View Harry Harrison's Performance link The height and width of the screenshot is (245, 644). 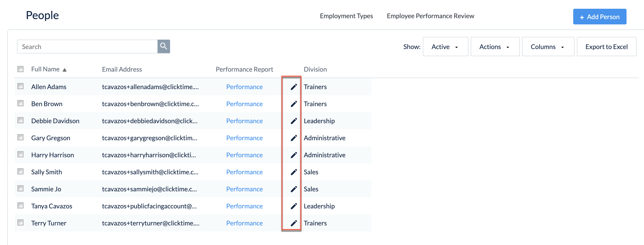point(244,155)
